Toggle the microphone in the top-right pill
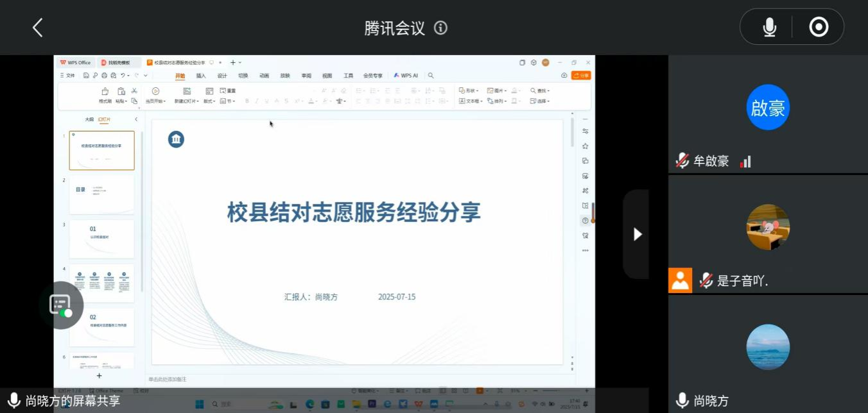The image size is (868, 413). click(x=769, y=27)
